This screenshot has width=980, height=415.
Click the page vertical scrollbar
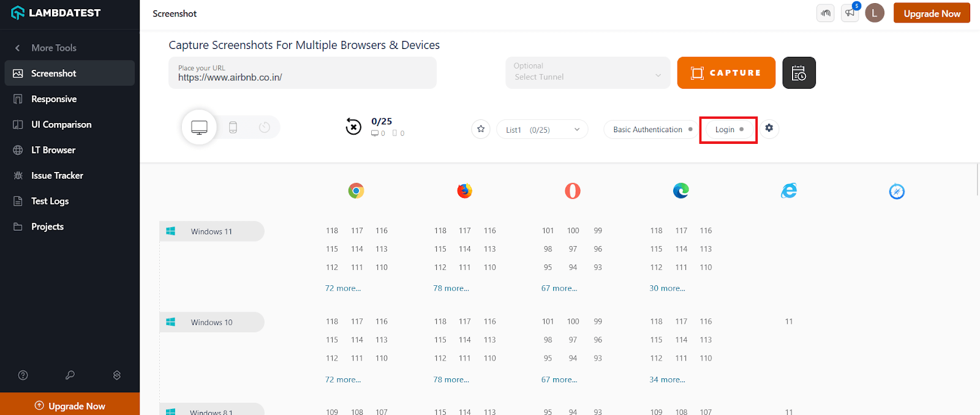pyautogui.click(x=977, y=180)
